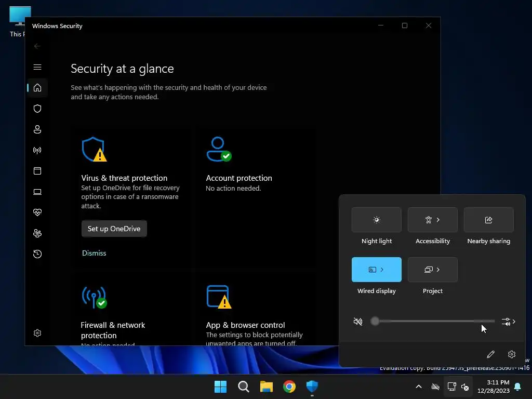The height and width of the screenshot is (399, 532).
Task: Open the App & browser control heading
Action: click(x=245, y=325)
